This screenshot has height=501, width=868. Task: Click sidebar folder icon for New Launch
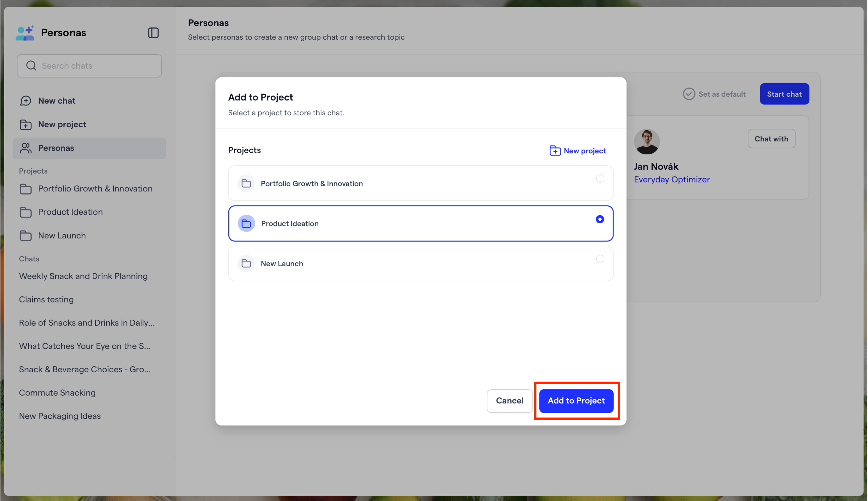point(26,236)
